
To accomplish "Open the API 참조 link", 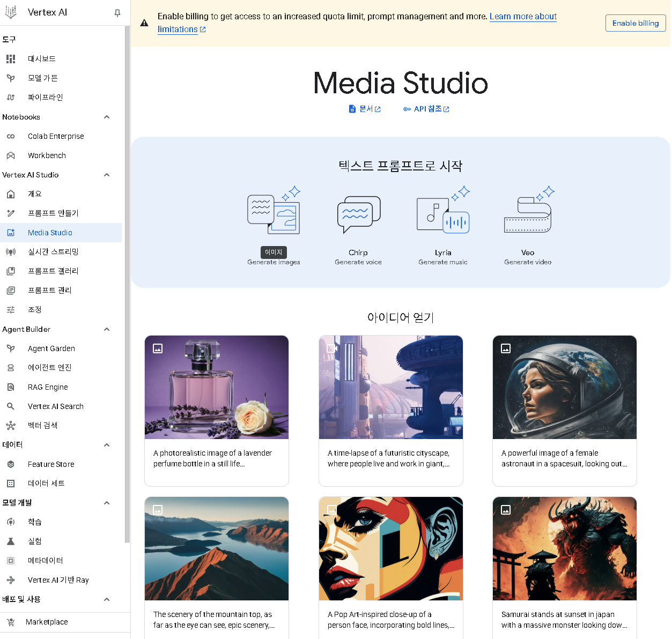I will 426,109.
